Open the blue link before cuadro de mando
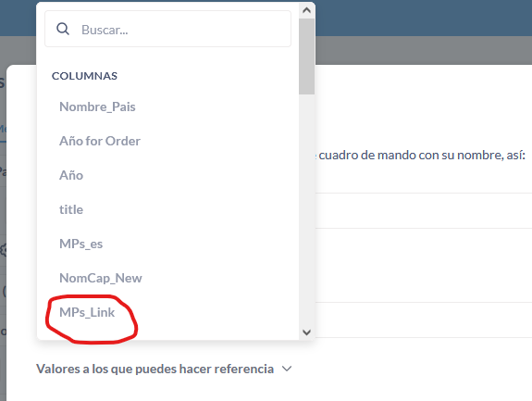Screen dimensions: 532x401 pyautogui.click(x=315, y=156)
